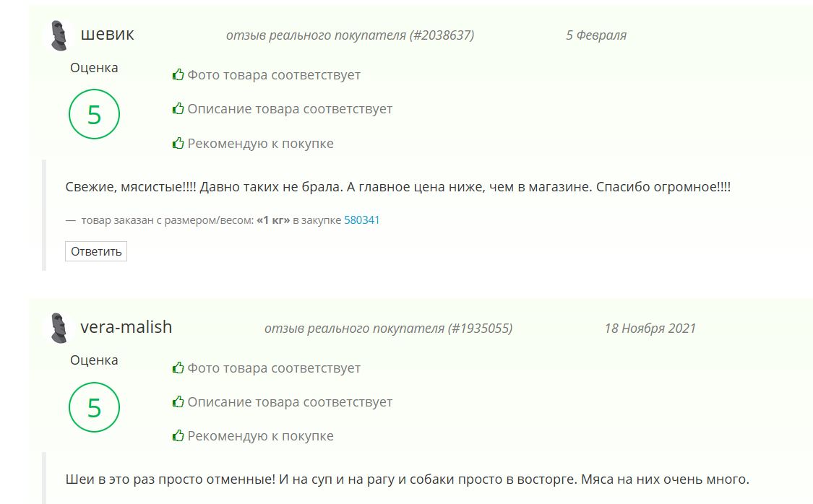Click review text starting 'Шеи в это раз'
This screenshot has height=504, width=813.
click(407, 479)
